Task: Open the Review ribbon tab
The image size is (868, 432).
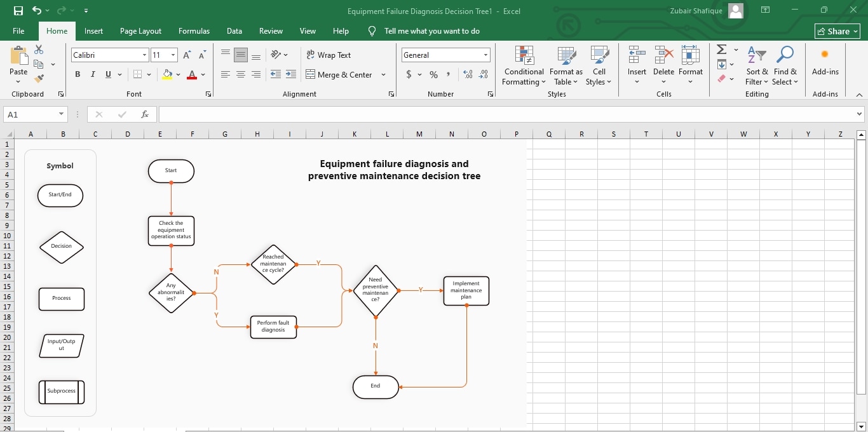Action: 271,30
